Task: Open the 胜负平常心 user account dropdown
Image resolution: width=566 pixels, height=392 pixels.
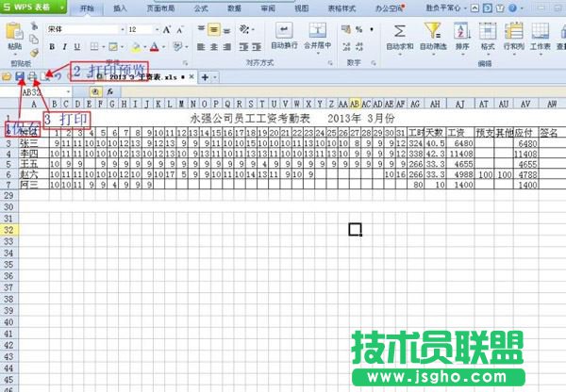Action: (x=446, y=8)
